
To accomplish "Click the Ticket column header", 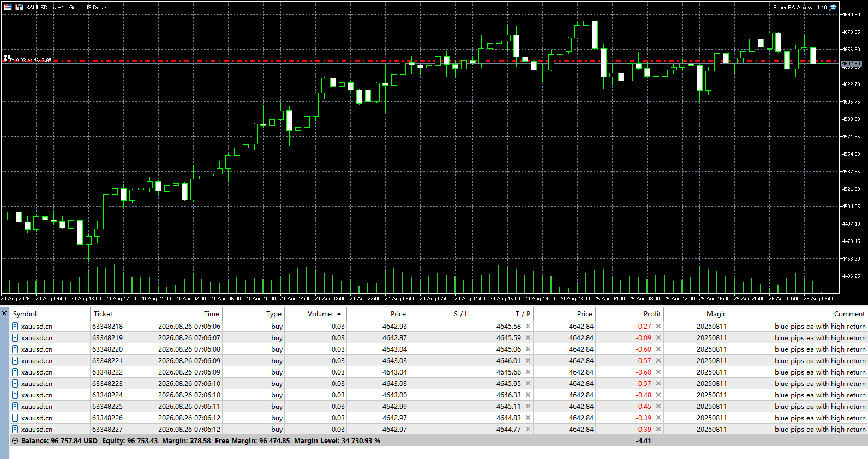I will (x=103, y=314).
